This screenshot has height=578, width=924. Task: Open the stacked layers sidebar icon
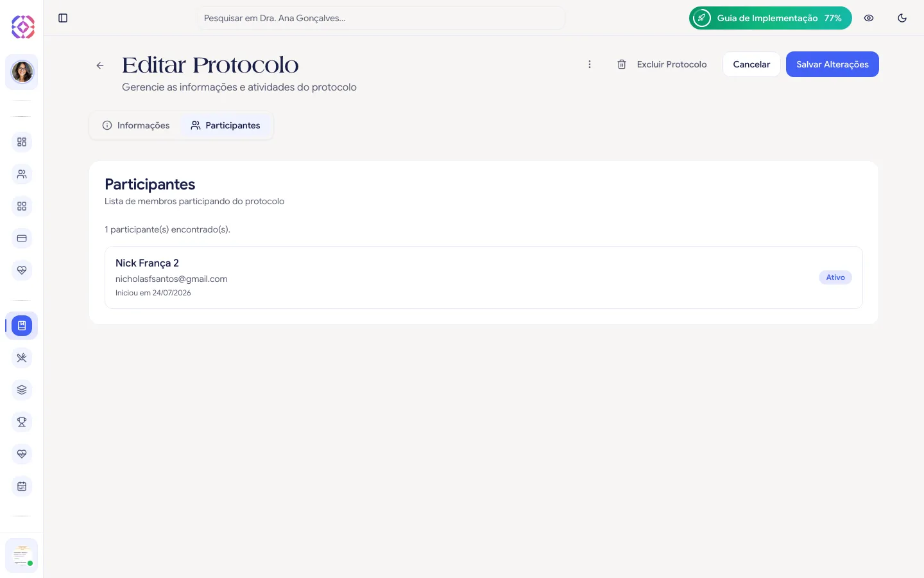[22, 390]
